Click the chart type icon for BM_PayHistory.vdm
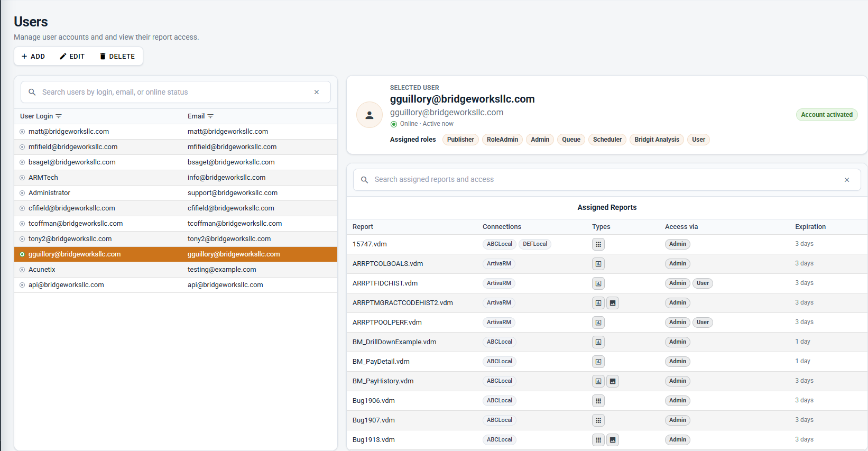The height and width of the screenshot is (451, 868). click(x=598, y=381)
